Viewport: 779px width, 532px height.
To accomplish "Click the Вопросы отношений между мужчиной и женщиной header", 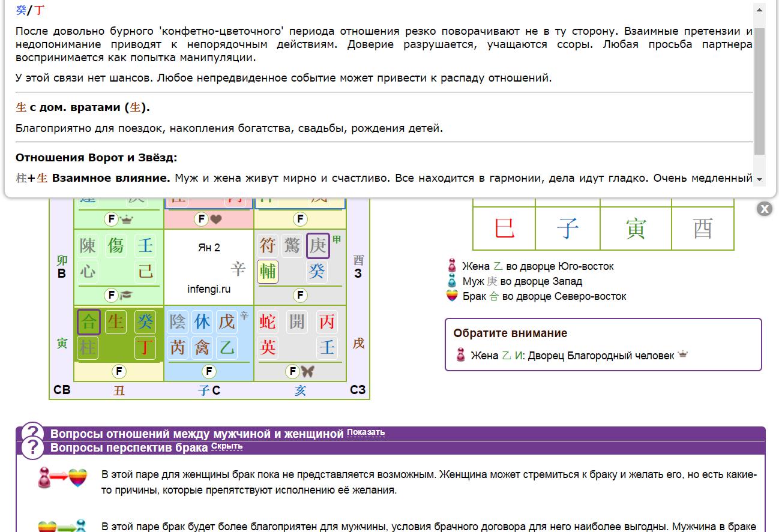I will coord(197,434).
